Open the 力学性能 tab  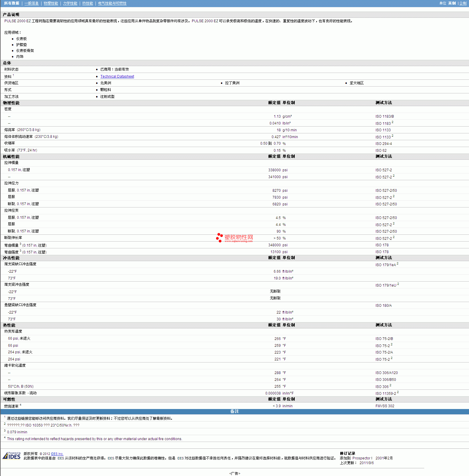coord(70,3)
